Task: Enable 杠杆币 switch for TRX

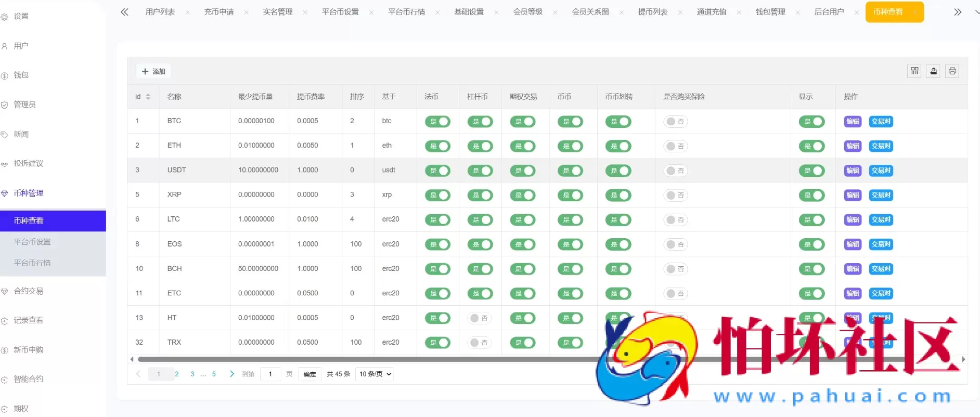Action: 479,343
